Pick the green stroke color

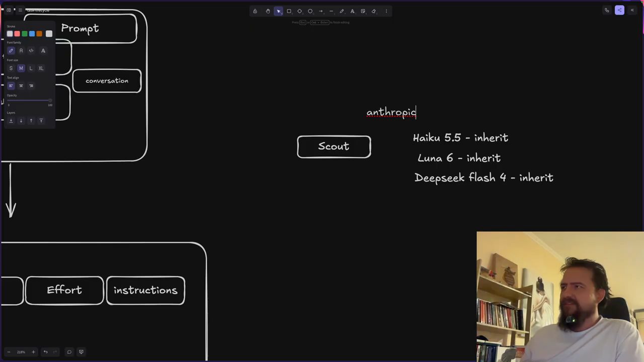(x=24, y=34)
